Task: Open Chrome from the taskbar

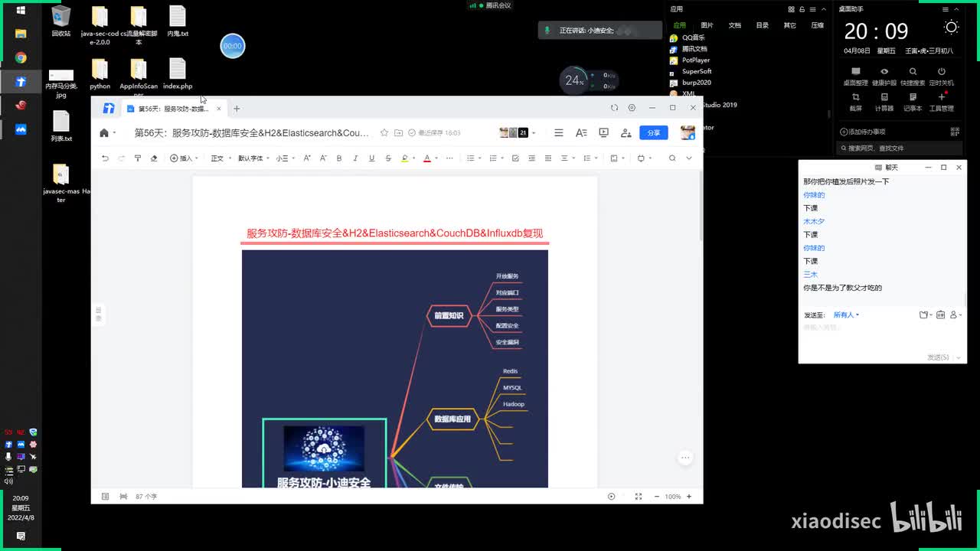Action: pos(21,57)
